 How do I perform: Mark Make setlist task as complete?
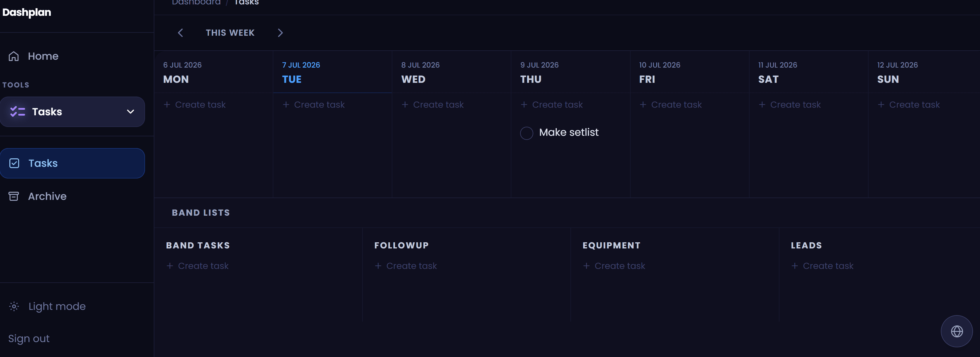(x=527, y=133)
